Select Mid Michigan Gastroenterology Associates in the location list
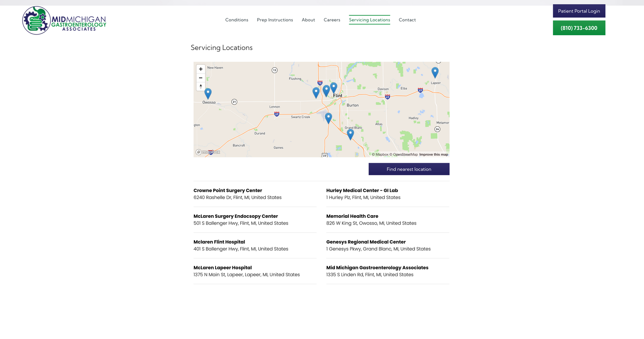 pos(377,268)
